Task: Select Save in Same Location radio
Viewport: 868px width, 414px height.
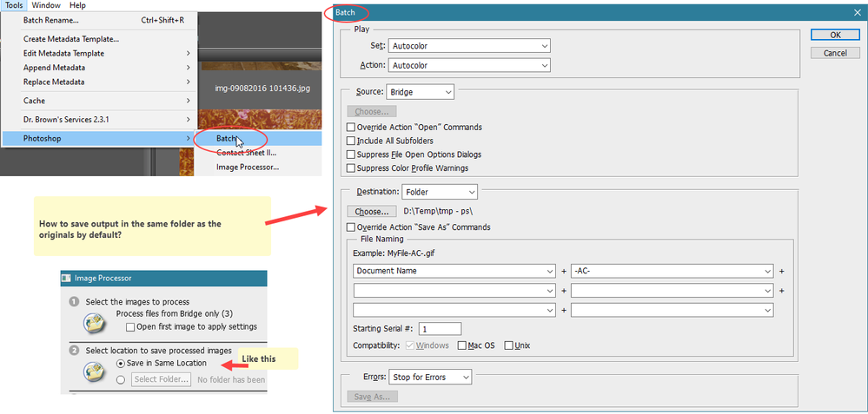Action: coord(120,363)
